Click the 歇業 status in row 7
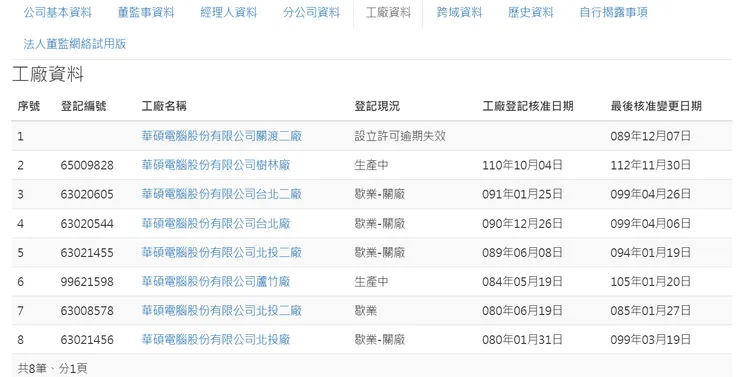 pos(366,311)
